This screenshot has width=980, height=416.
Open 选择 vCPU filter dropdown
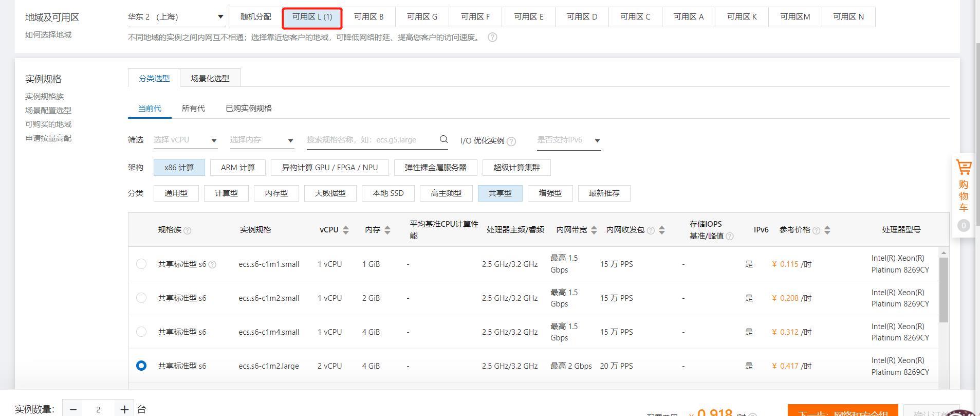pyautogui.click(x=186, y=140)
